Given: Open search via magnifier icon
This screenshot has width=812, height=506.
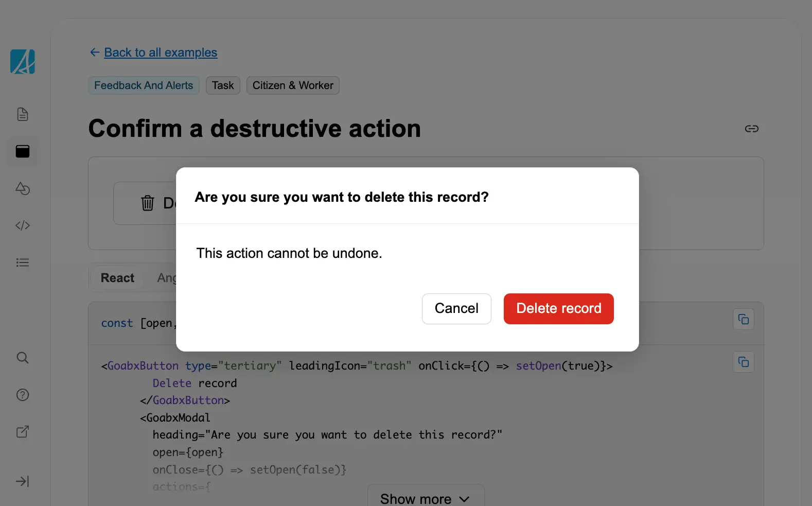Looking at the screenshot, I should (23, 358).
